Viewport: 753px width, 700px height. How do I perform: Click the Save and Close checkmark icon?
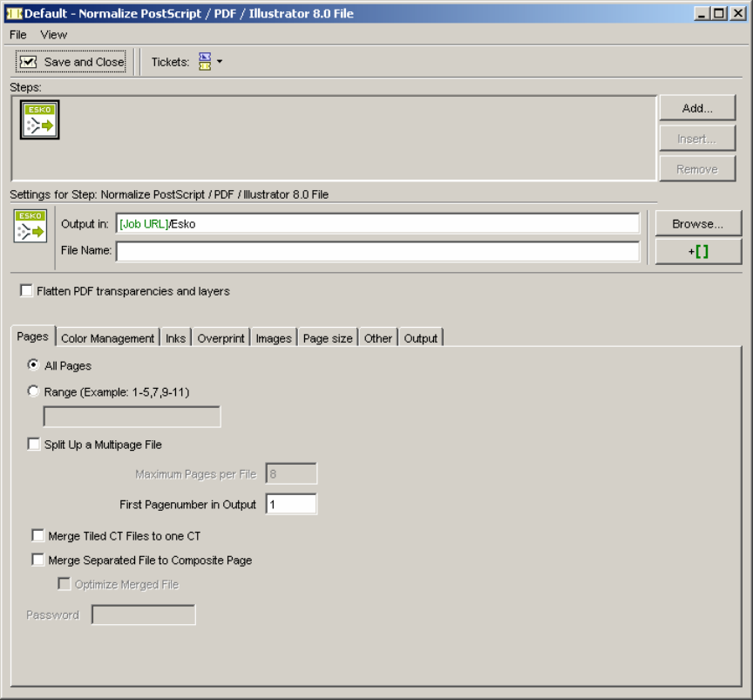tap(29, 62)
